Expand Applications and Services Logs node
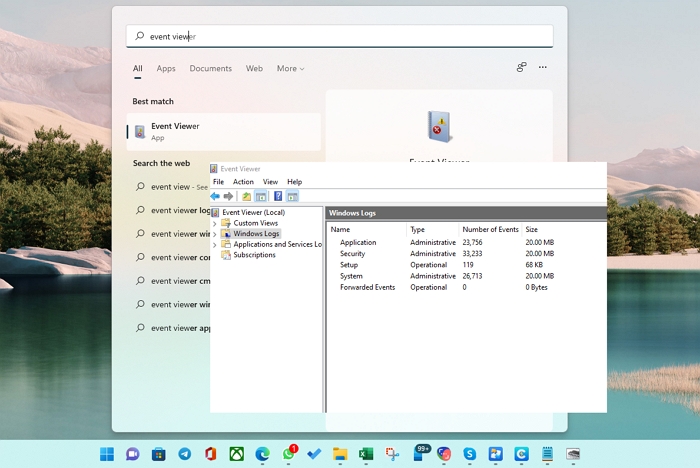 click(215, 245)
